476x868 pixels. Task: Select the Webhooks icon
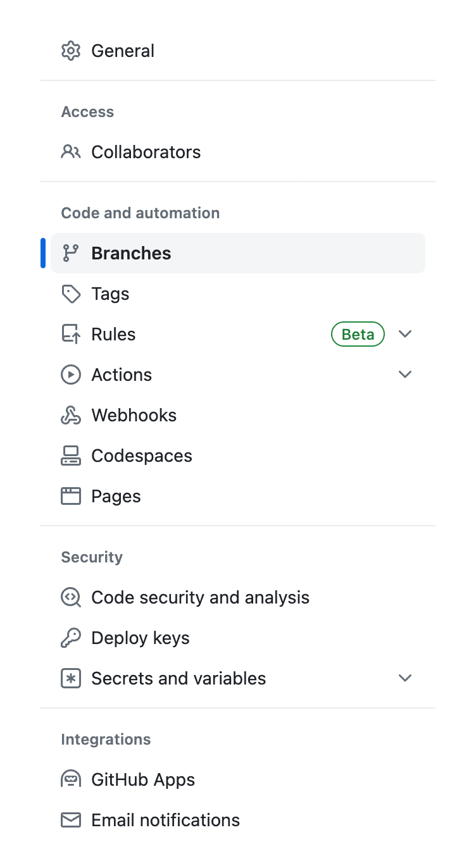point(71,414)
